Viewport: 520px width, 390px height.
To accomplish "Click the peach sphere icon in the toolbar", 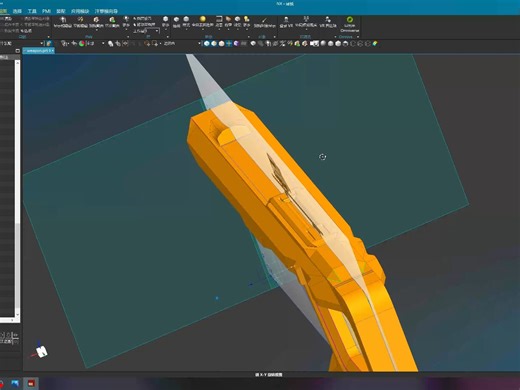I will click(221, 43).
